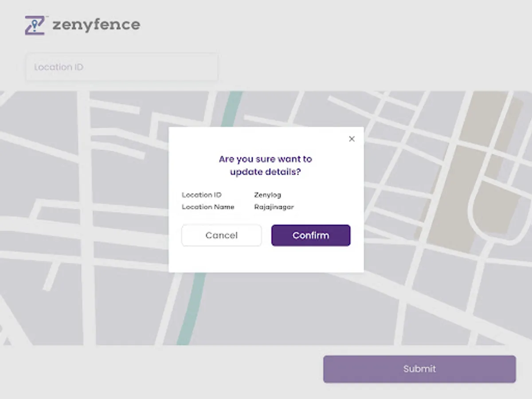
Task: Focus the Location ID input field
Action: [x=122, y=67]
